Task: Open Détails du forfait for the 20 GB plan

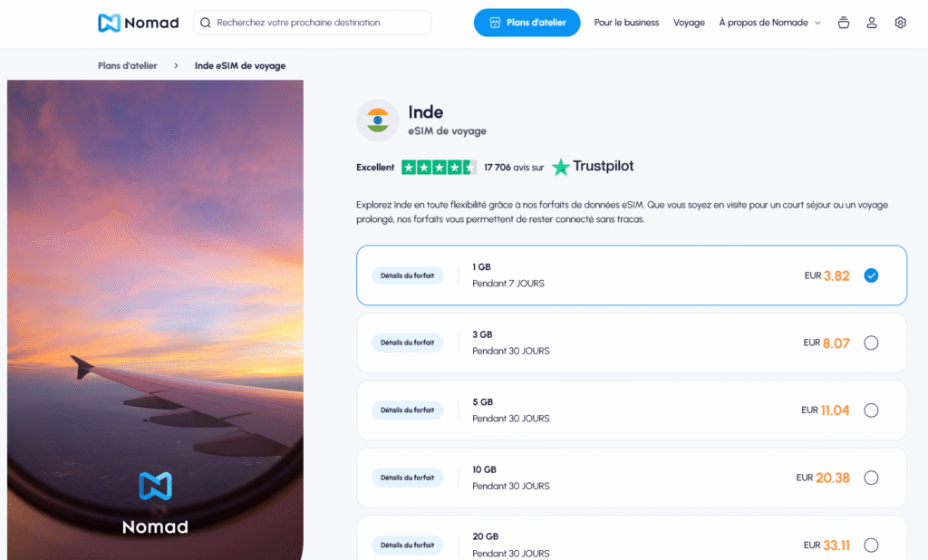Action: (407, 545)
